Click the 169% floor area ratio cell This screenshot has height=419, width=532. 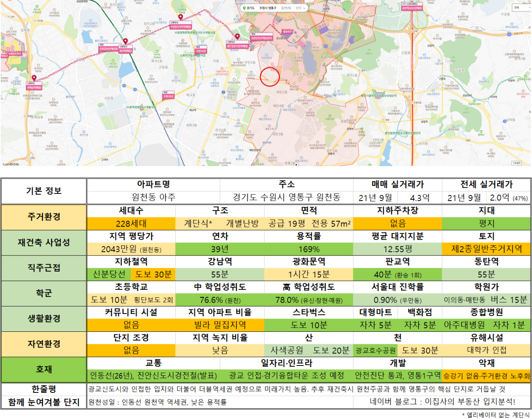click(x=309, y=249)
